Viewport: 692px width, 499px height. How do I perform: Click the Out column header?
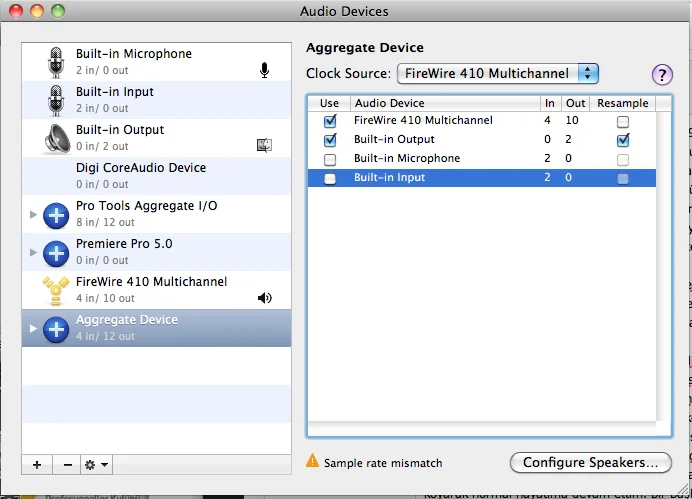click(x=575, y=103)
